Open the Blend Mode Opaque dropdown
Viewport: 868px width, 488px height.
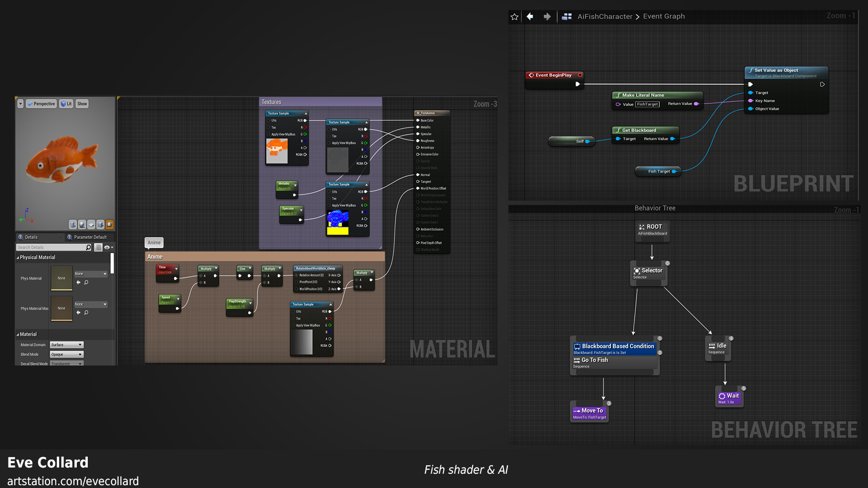(67, 355)
